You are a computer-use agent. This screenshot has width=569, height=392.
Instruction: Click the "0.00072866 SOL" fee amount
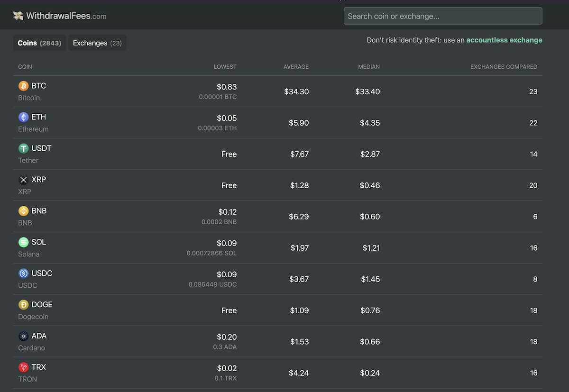click(x=211, y=253)
